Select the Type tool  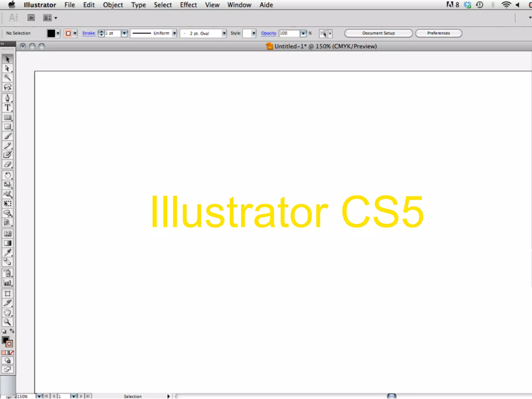pyautogui.click(x=7, y=108)
